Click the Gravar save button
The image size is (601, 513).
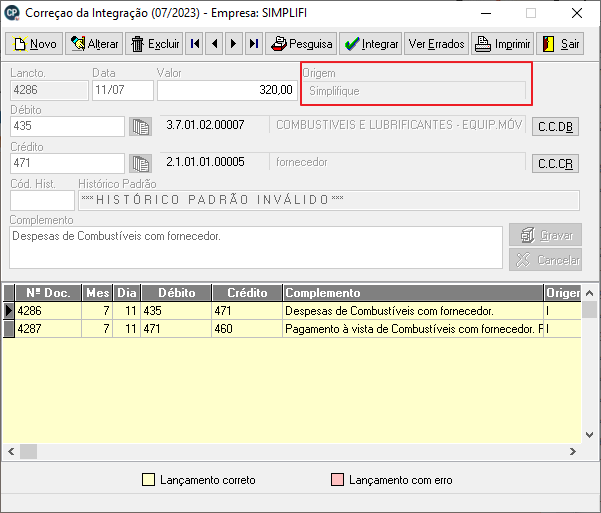pyautogui.click(x=545, y=235)
